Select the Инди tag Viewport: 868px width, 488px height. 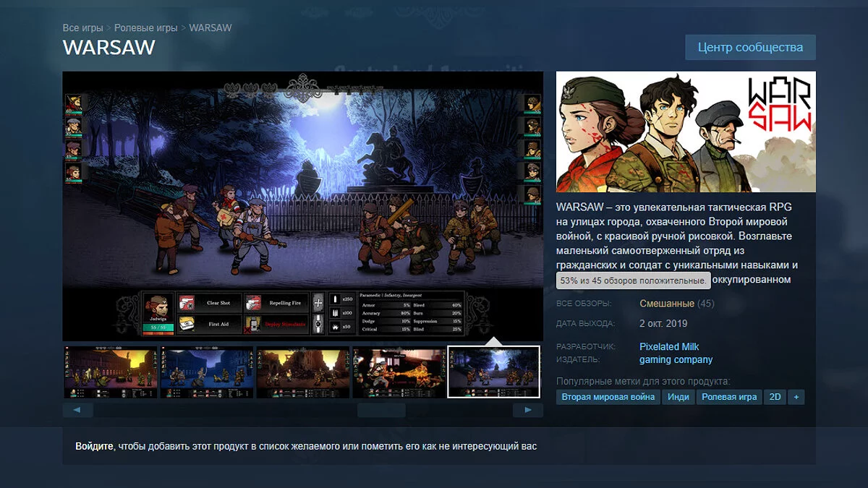pos(678,397)
